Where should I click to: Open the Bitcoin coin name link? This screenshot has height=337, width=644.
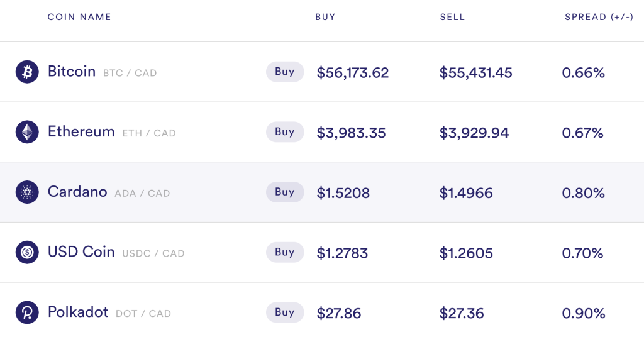point(72,72)
